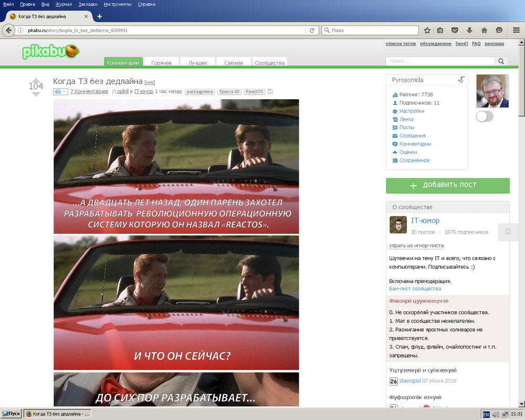Open the Инструменты menu
The width and height of the screenshot is (525, 420).
(x=118, y=4)
